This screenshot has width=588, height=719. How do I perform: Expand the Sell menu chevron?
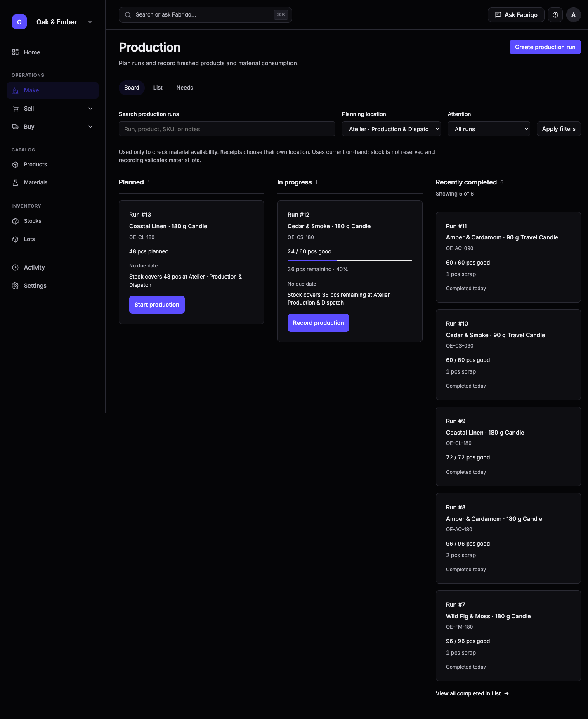pyautogui.click(x=90, y=109)
